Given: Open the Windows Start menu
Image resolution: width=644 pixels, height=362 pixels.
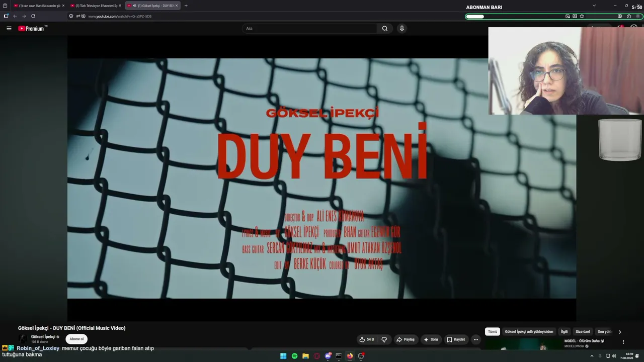Looking at the screenshot, I should 283,356.
